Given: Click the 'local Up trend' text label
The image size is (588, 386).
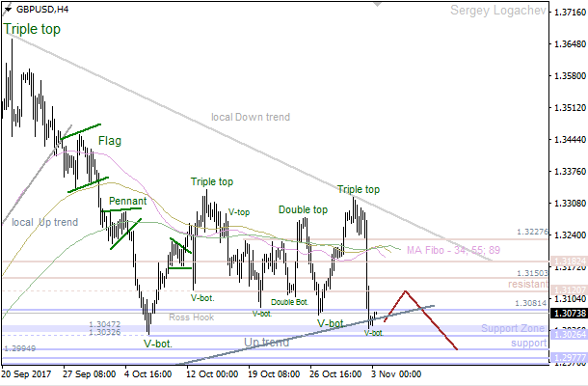Looking at the screenshot, I should pyautogui.click(x=45, y=223).
